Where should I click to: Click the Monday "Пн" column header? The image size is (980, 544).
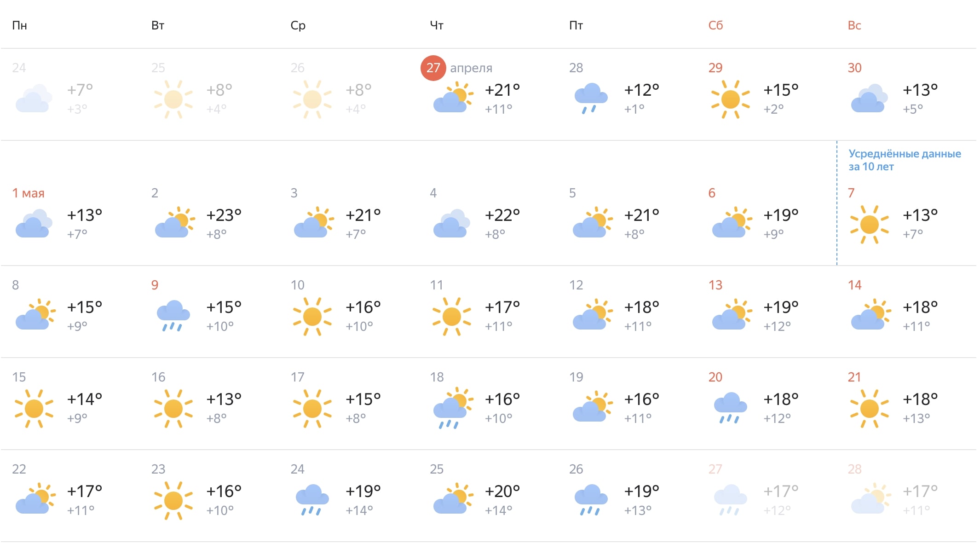(19, 25)
